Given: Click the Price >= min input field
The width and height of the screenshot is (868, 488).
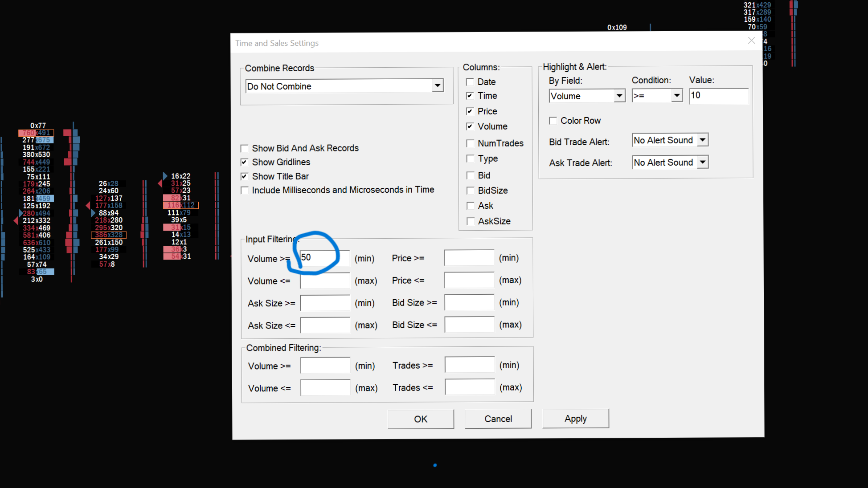Looking at the screenshot, I should point(469,258).
